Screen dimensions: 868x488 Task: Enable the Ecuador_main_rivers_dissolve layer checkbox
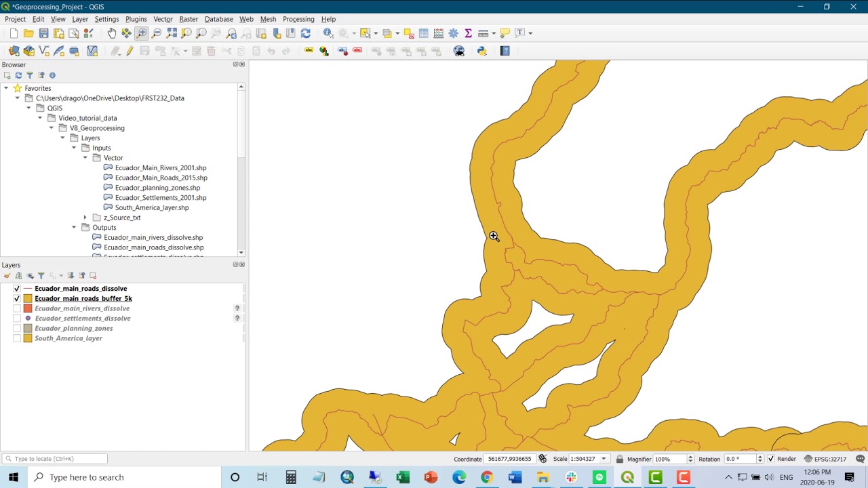17,308
